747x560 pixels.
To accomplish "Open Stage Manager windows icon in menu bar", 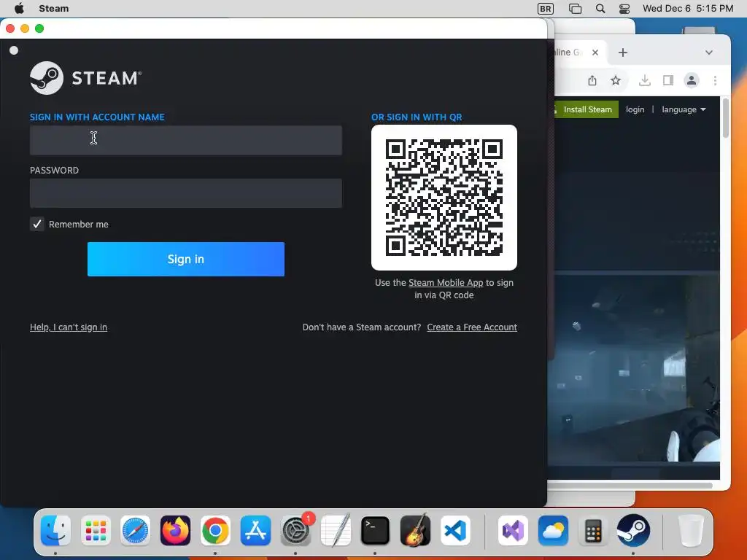I will click(575, 9).
